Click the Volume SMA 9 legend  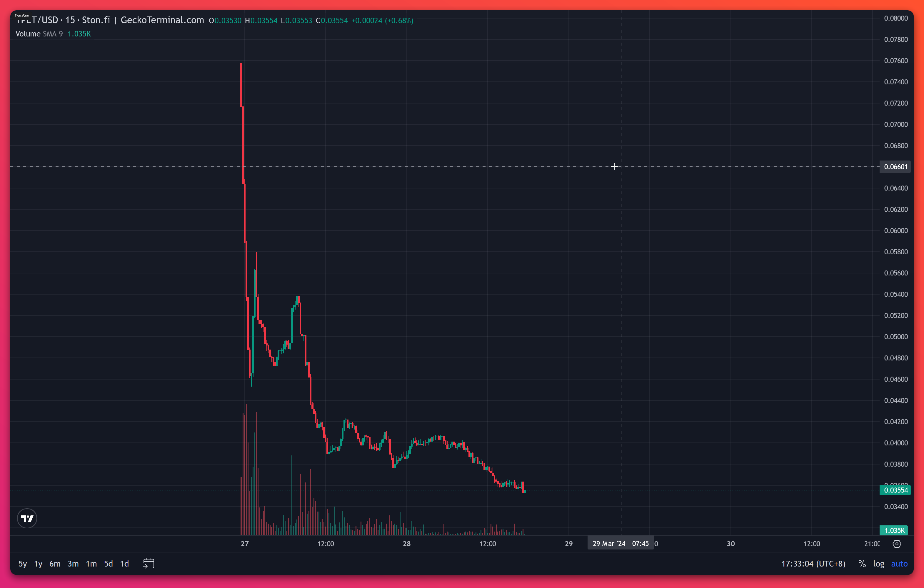[x=39, y=34]
